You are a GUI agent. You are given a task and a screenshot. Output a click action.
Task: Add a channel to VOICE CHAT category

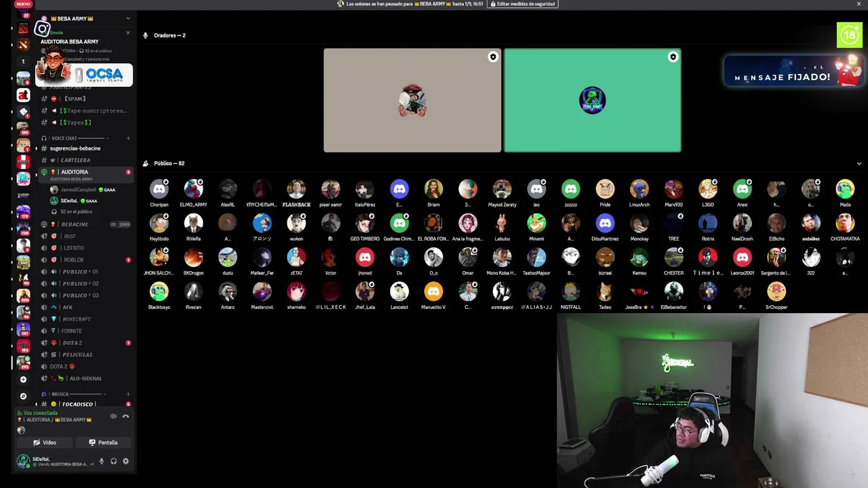click(x=128, y=138)
